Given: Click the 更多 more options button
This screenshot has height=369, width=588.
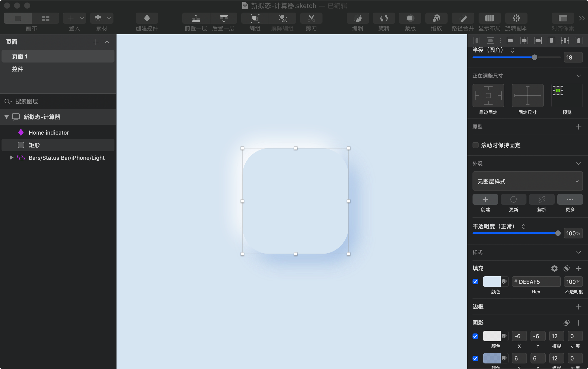Looking at the screenshot, I should pos(570,200).
